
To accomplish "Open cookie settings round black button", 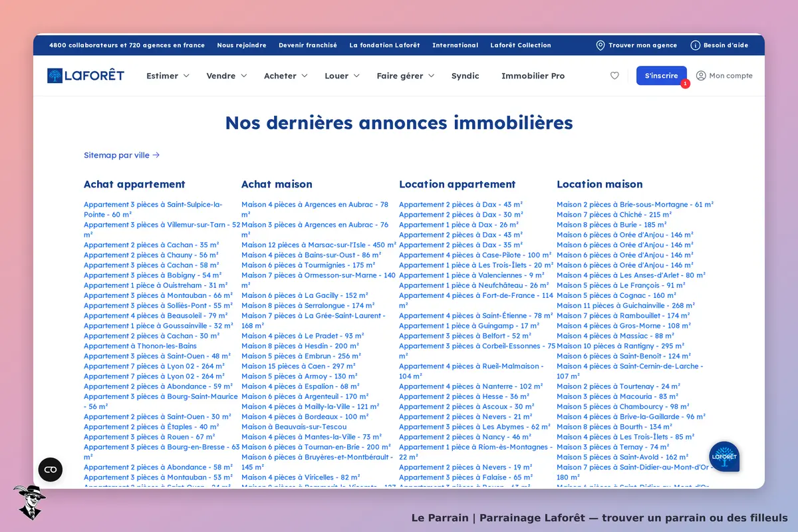I will pyautogui.click(x=51, y=469).
